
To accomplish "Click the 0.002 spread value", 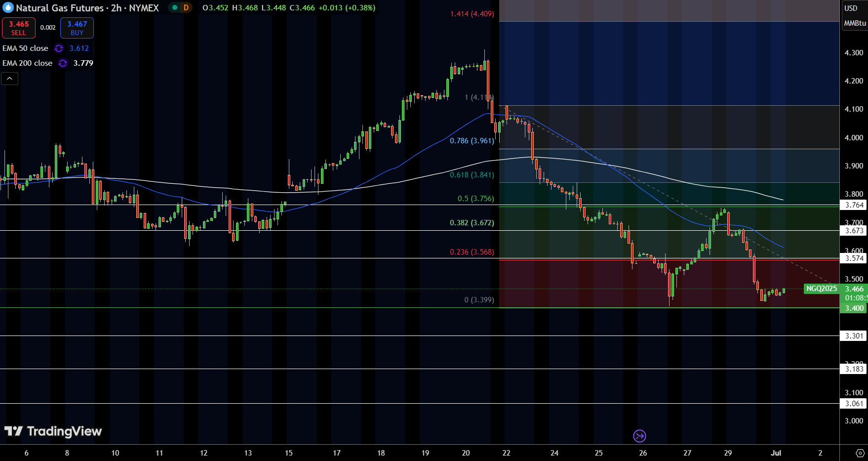I will pos(48,28).
